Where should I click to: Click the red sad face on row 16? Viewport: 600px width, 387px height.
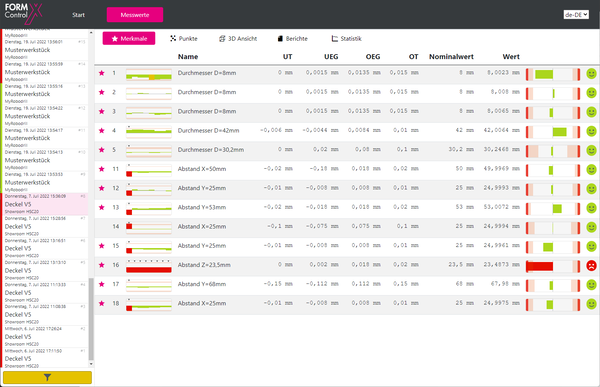pyautogui.click(x=591, y=265)
